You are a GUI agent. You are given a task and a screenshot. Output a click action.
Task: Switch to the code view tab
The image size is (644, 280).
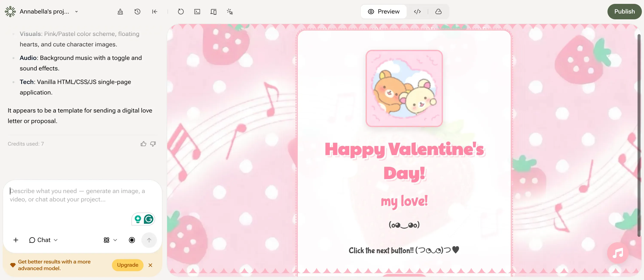pos(417,12)
